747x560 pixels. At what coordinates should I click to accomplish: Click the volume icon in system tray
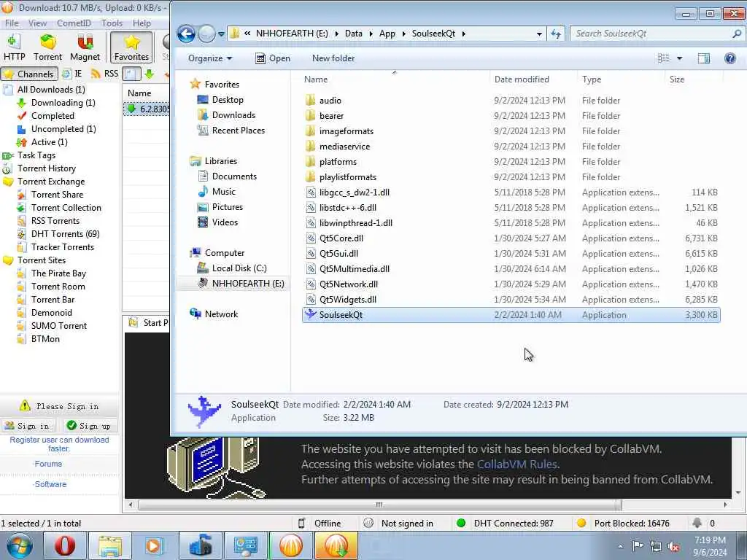click(673, 546)
